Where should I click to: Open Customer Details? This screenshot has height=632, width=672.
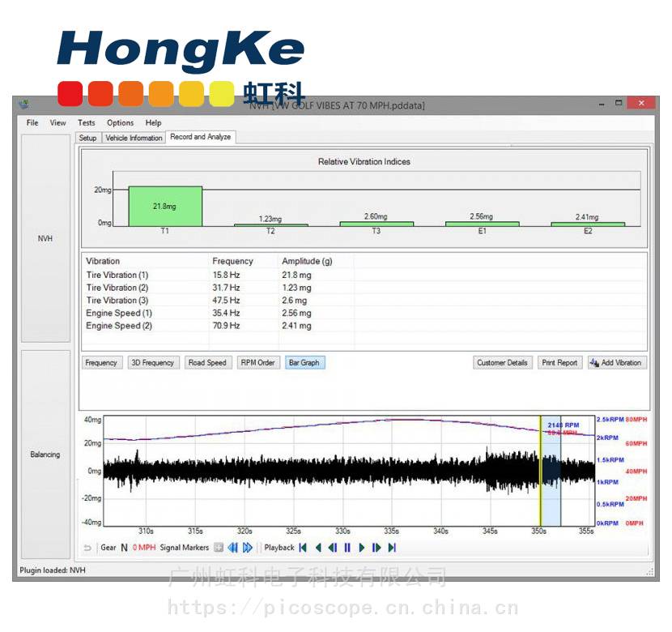point(502,363)
